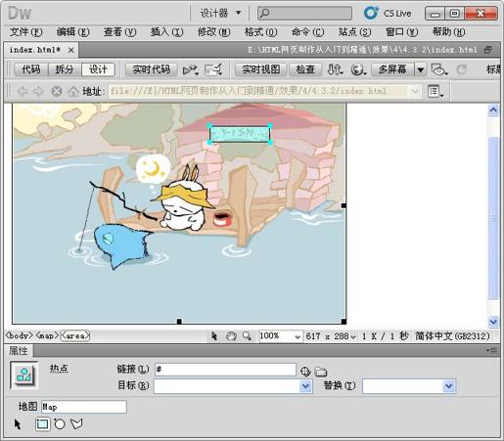
Task: Select the pointer hotspot tool
Action: pyautogui.click(x=18, y=424)
